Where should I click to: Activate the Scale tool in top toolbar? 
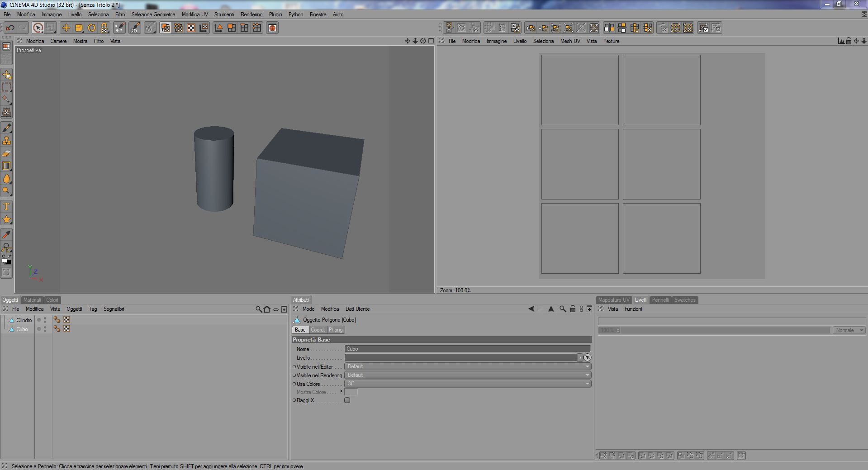[x=79, y=28]
